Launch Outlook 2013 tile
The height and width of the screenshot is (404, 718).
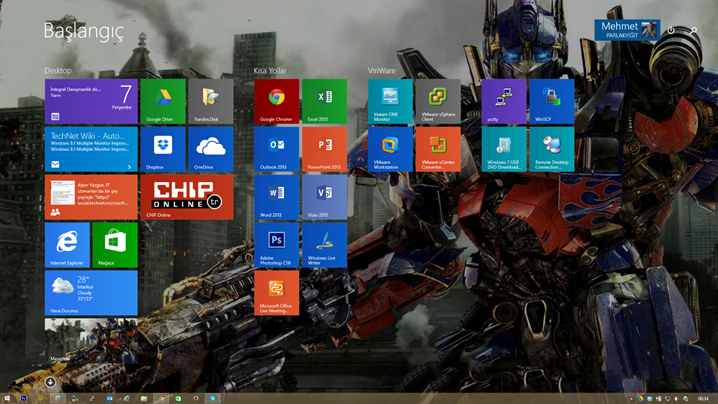pyautogui.click(x=277, y=149)
